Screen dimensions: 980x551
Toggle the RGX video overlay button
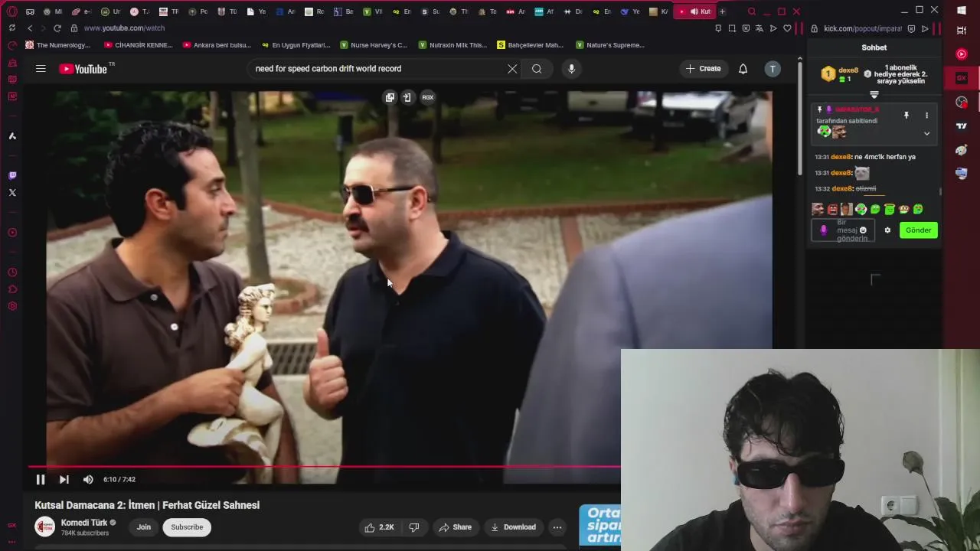pos(428,97)
